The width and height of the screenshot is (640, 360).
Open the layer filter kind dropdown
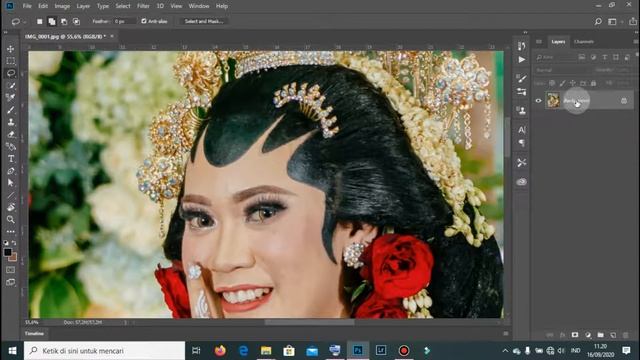click(x=555, y=57)
